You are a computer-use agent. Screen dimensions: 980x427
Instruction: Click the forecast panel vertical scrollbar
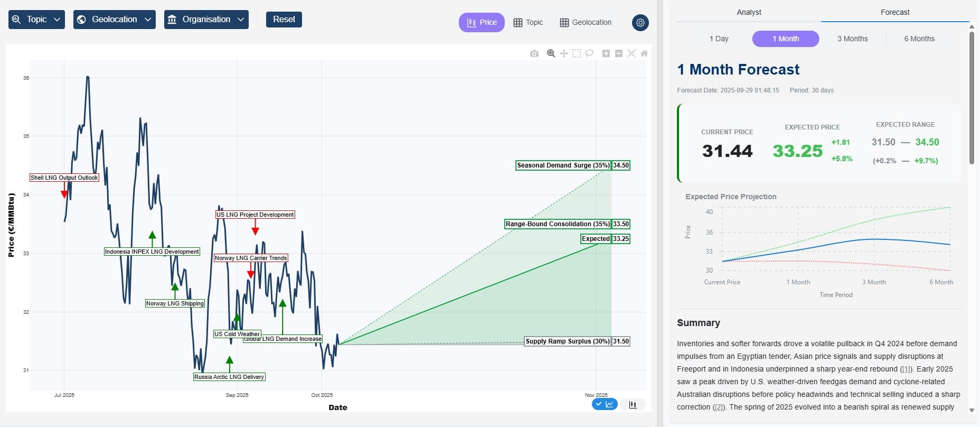coord(972,98)
